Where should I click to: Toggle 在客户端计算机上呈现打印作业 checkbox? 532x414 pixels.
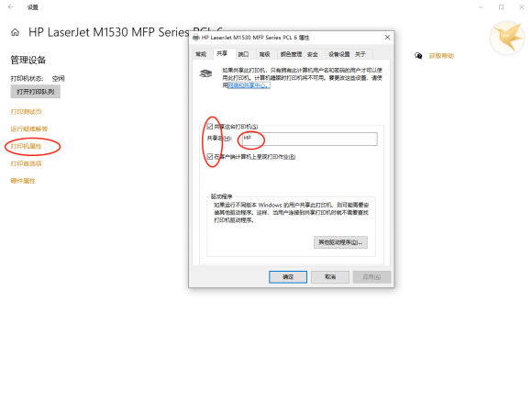pyautogui.click(x=210, y=156)
